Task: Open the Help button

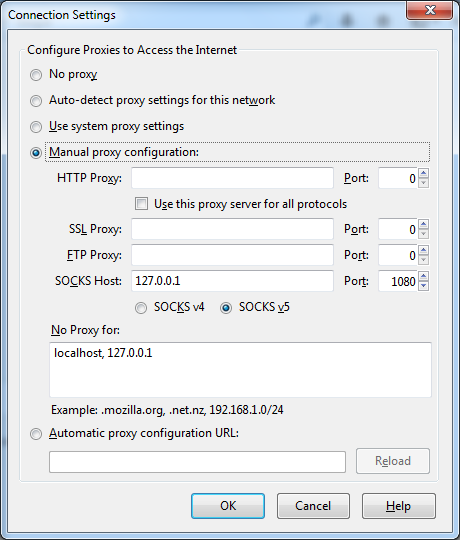Action: tap(399, 506)
